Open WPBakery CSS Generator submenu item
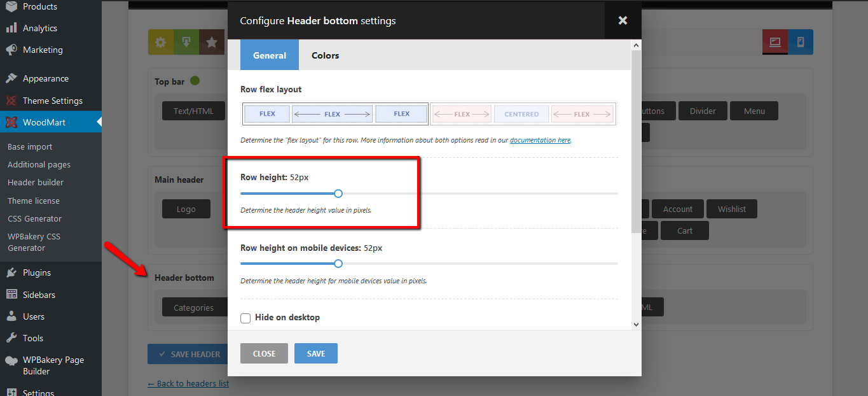 pyautogui.click(x=34, y=242)
